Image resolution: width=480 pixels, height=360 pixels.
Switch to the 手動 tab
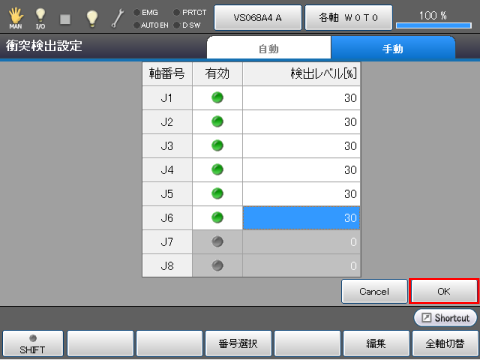pos(393,49)
